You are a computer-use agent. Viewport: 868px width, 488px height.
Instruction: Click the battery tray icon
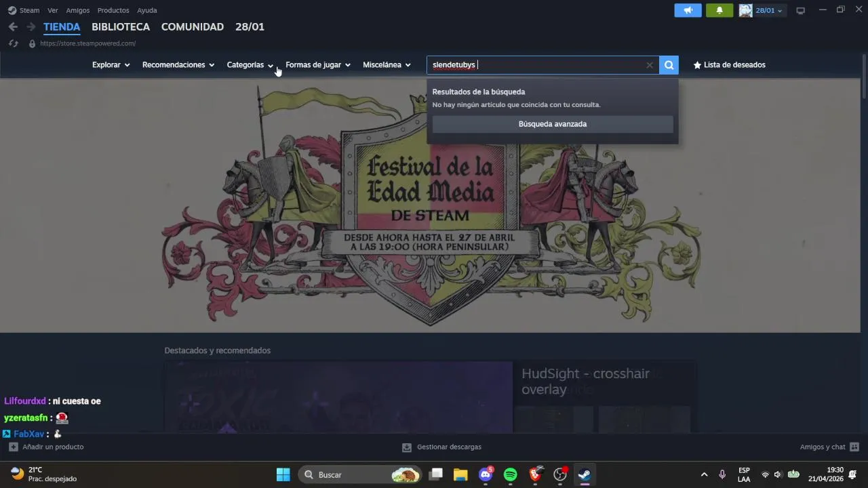pos(793,474)
